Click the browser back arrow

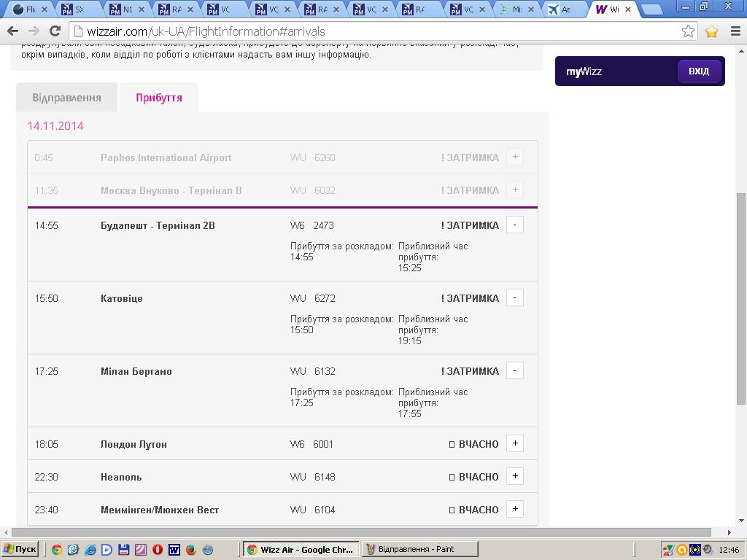12,31
